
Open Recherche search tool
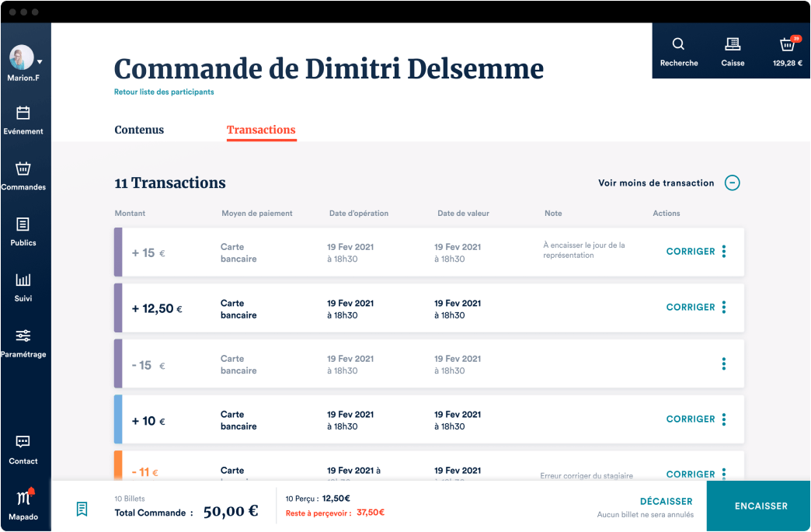[x=678, y=50]
